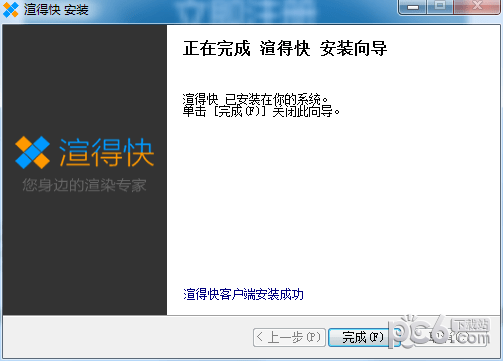This screenshot has width=503, height=361.
Task: Open the 渲得快 title bar system icon
Action: pyautogui.click(x=10, y=10)
